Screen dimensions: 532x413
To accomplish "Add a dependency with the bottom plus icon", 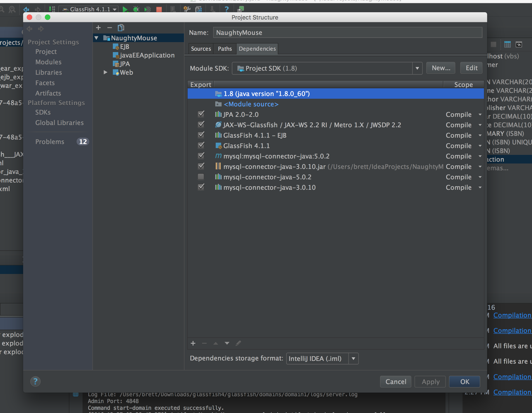I will 193,343.
